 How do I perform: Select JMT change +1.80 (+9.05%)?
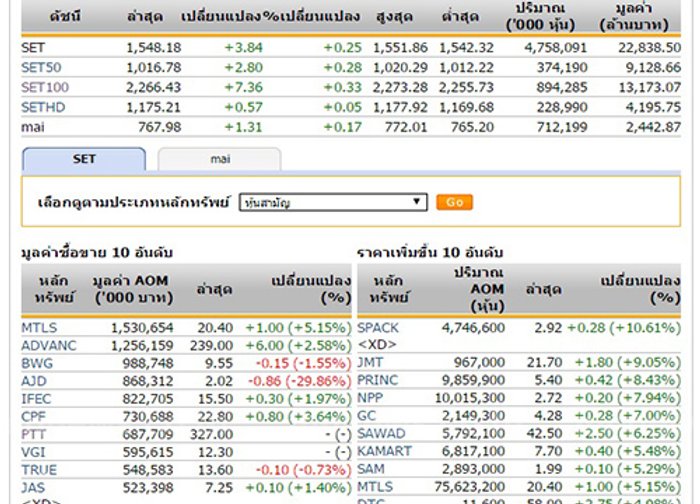click(628, 362)
